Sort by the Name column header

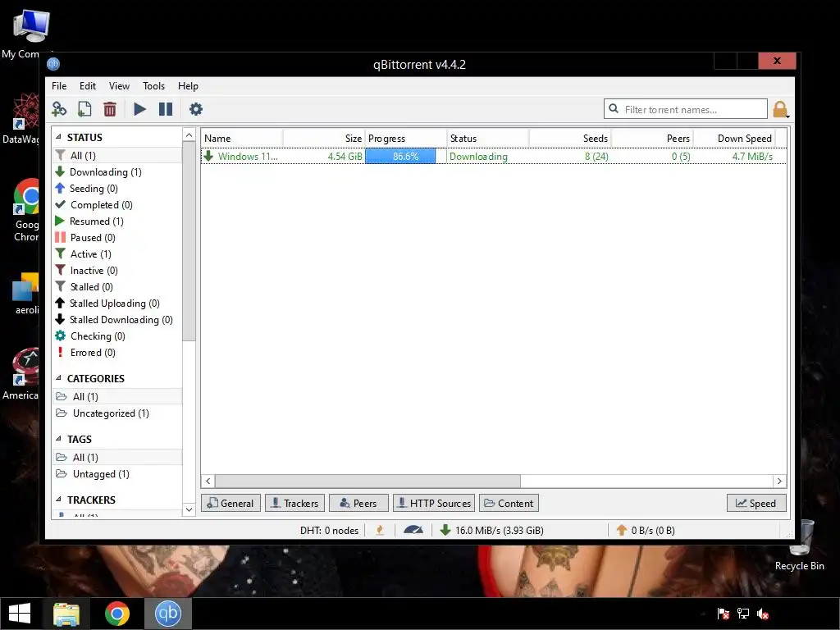click(242, 138)
